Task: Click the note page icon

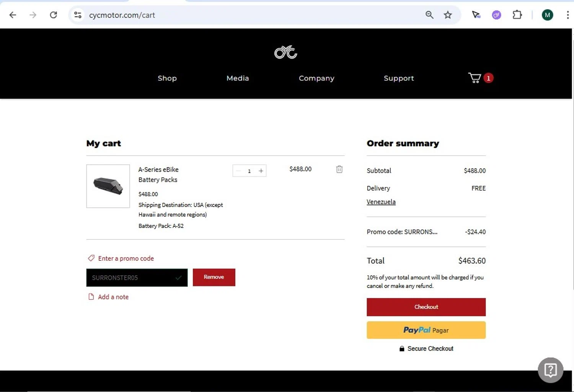Action: pyautogui.click(x=91, y=297)
